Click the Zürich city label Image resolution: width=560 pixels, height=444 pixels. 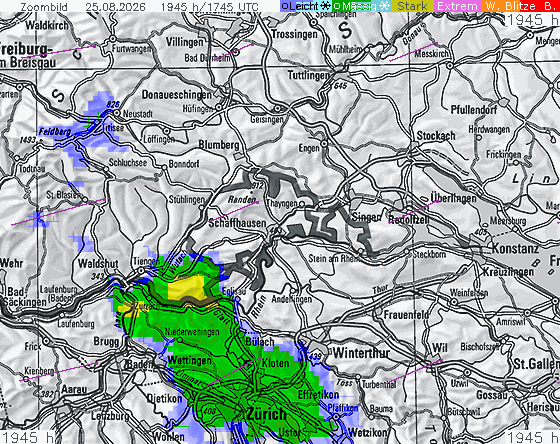pyautogui.click(x=266, y=414)
